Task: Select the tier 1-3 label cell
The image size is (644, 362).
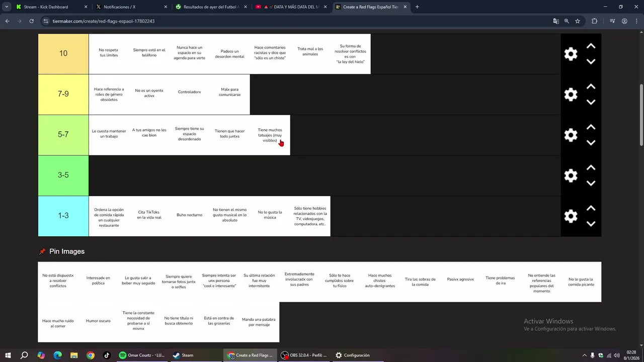Action: click(x=63, y=216)
